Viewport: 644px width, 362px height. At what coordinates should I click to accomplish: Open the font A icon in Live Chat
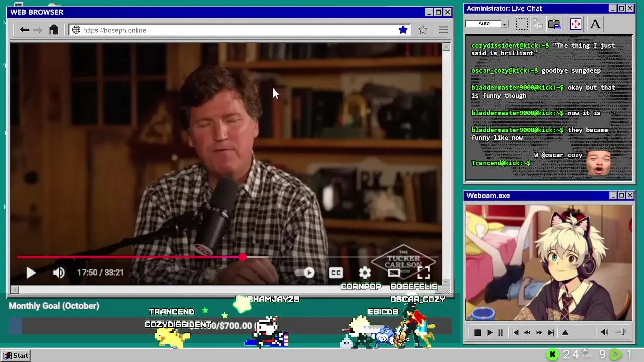pos(595,24)
